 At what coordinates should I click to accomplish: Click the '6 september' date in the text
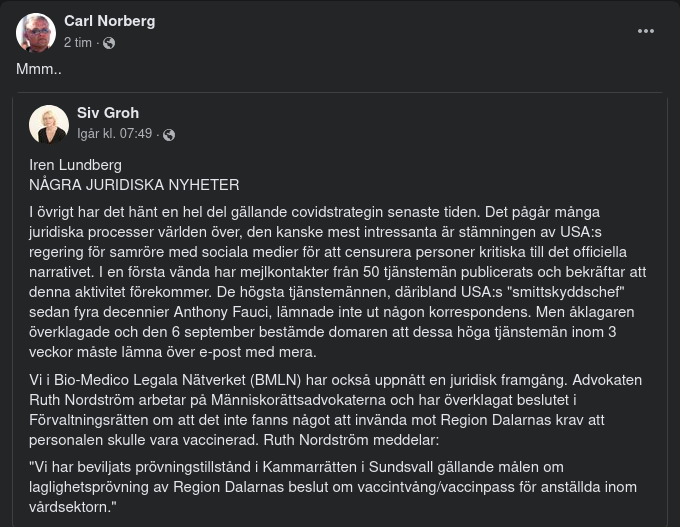click(x=201, y=332)
